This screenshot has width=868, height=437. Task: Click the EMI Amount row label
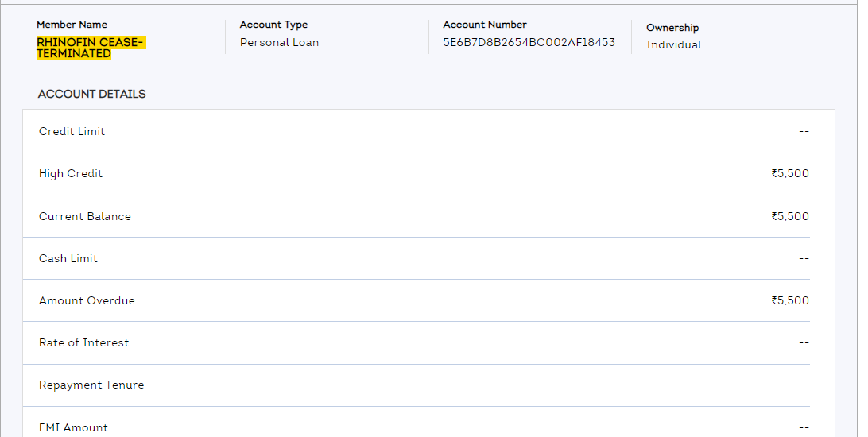pyautogui.click(x=73, y=427)
